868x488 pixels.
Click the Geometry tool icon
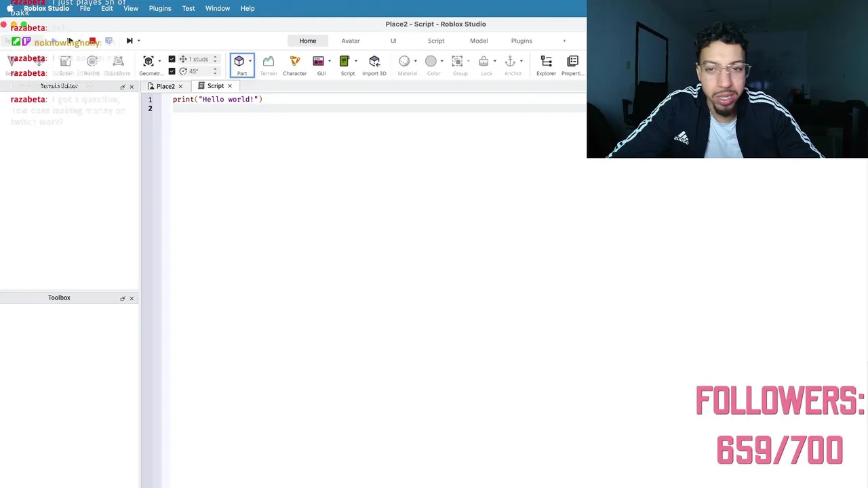pyautogui.click(x=149, y=62)
